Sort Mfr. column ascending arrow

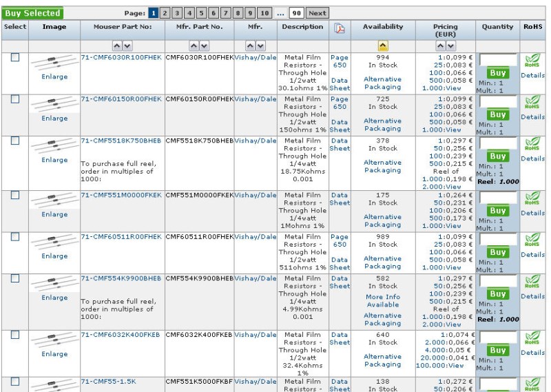pyautogui.click(x=250, y=45)
